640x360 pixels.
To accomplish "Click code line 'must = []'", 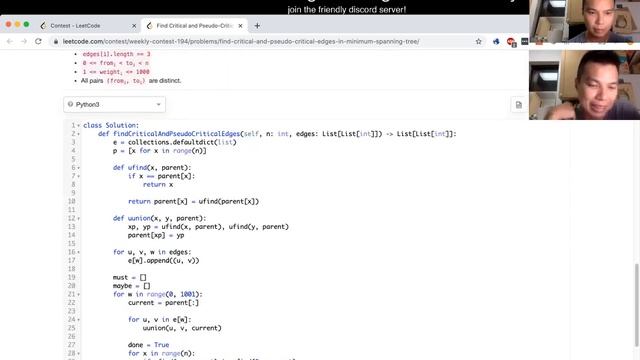I will (x=129, y=278).
